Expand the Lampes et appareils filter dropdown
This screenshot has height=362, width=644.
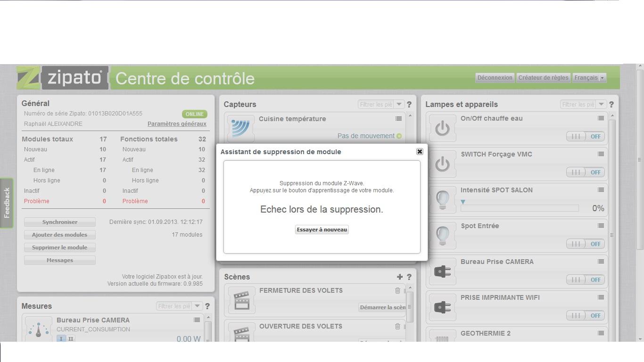point(601,105)
